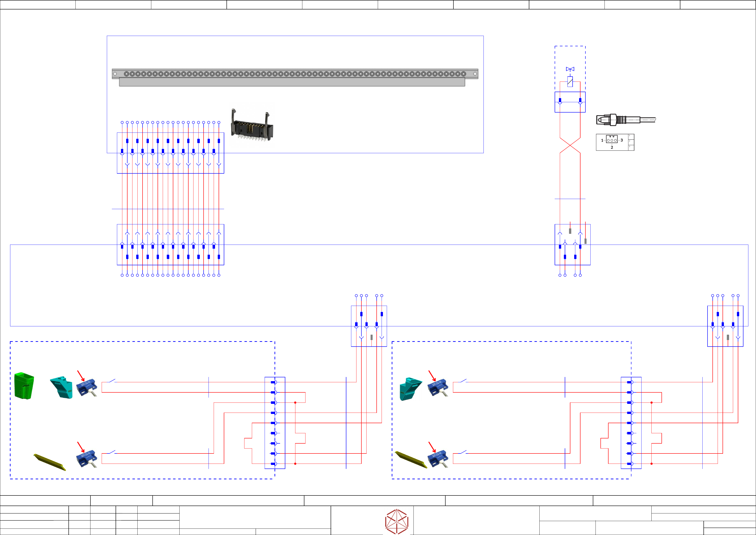Click the crossed red wires intersection
This screenshot has width=756, height=535.
click(x=570, y=145)
